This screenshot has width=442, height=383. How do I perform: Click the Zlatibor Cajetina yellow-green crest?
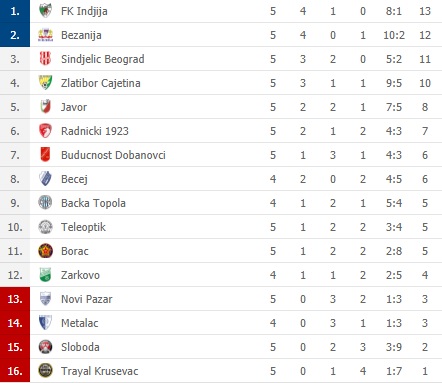[x=45, y=83]
